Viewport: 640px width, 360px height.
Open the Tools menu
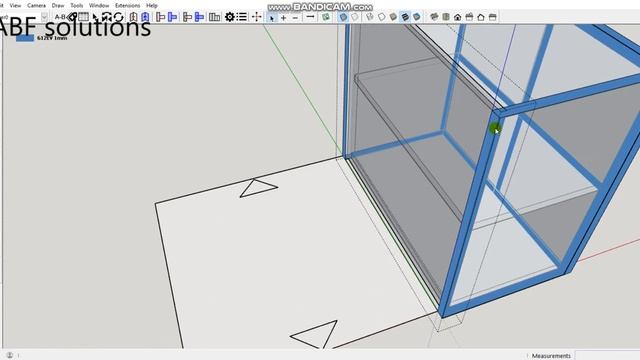point(76,5)
